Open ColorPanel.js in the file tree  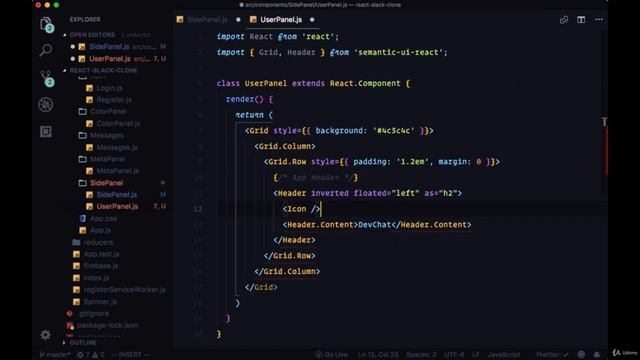tap(118, 123)
